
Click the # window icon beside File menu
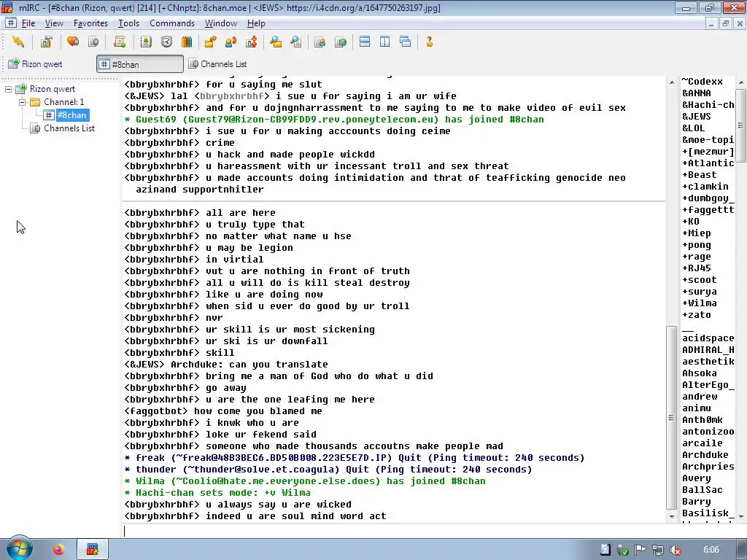pyautogui.click(x=11, y=23)
